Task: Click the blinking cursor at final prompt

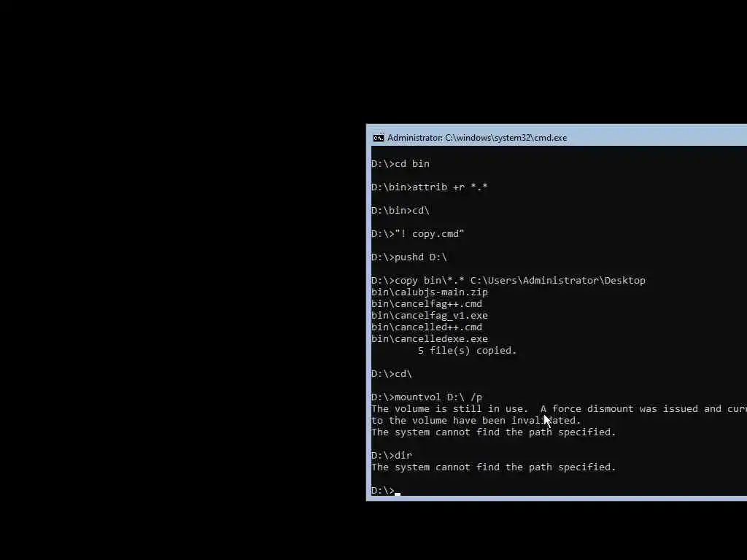Action: coord(398,494)
